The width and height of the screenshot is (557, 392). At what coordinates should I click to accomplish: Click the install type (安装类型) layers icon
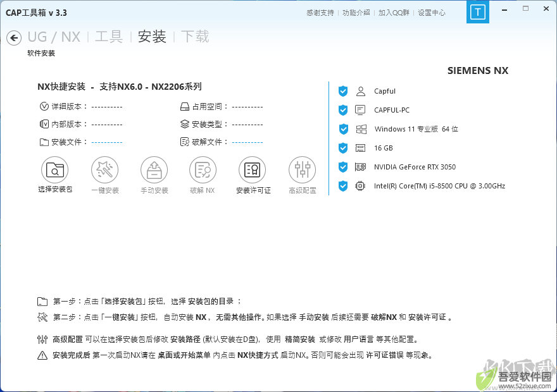[x=185, y=124]
